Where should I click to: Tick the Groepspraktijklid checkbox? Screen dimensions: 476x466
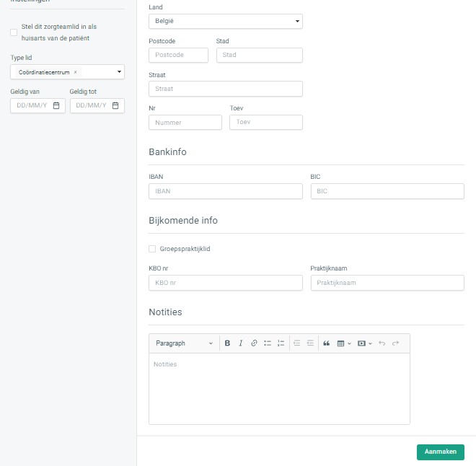tap(152, 249)
